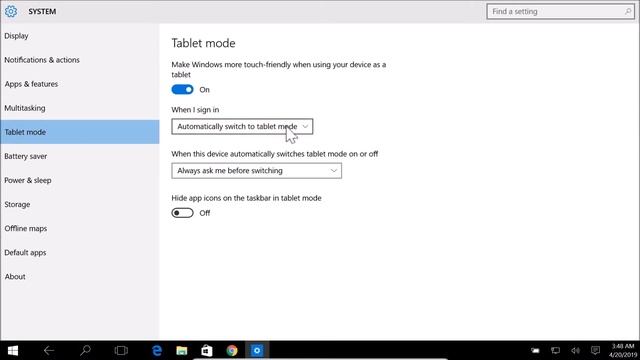Click the SYSTEM title text
640x360 pixels.
coord(42,11)
